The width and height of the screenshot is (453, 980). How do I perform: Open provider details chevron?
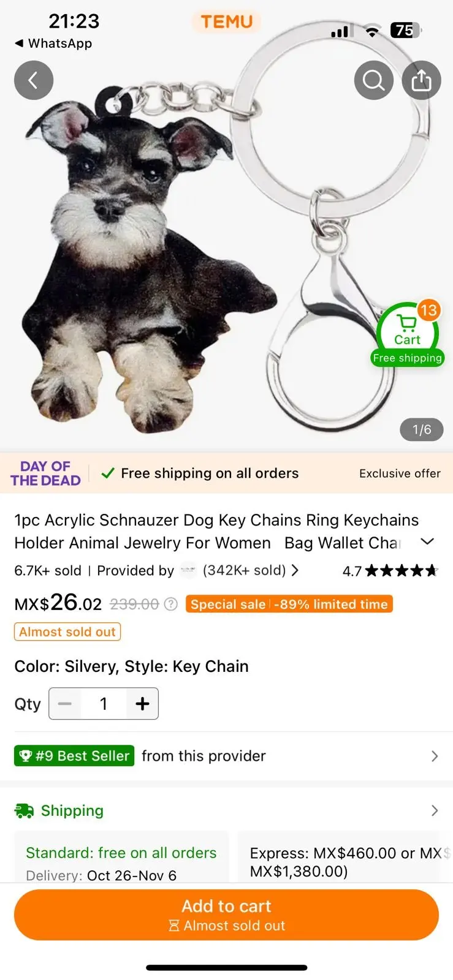(295, 570)
